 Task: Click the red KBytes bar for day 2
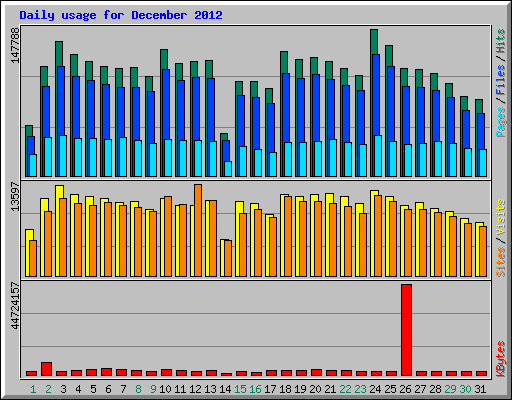pyautogui.click(x=46, y=369)
